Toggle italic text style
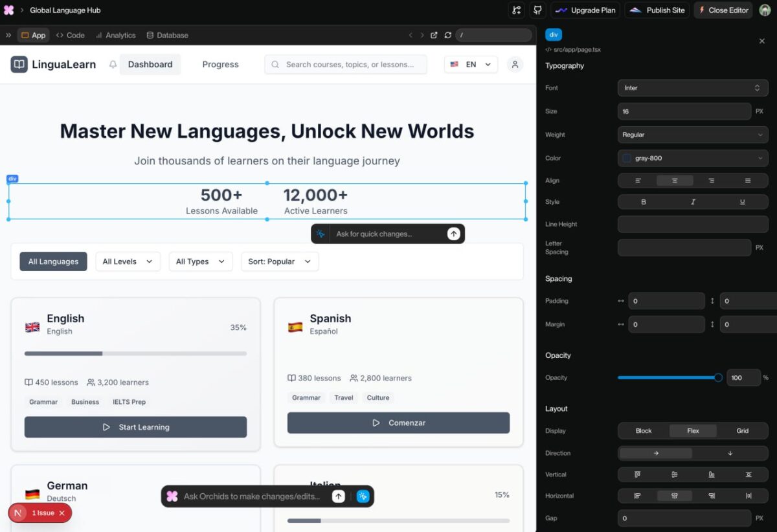 tap(693, 202)
